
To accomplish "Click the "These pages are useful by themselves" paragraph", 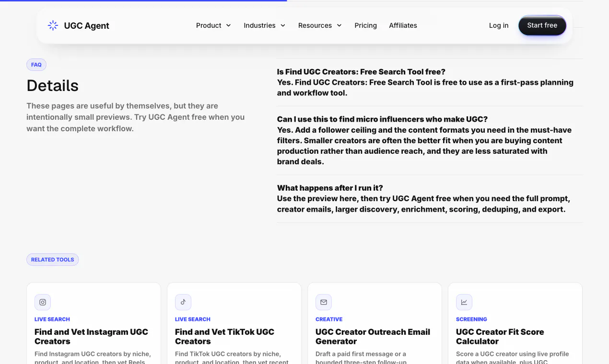I will point(136,117).
